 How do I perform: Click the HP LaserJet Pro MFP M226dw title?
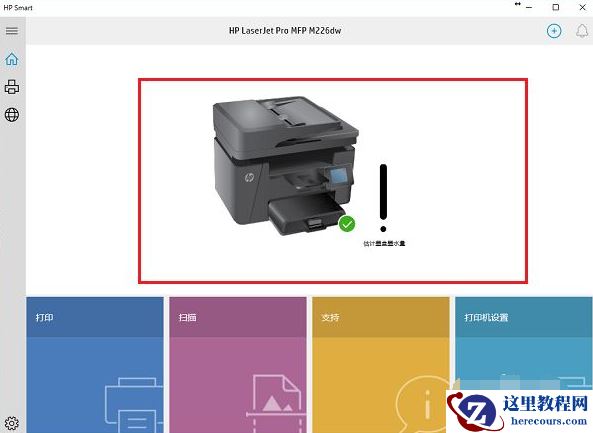click(x=285, y=31)
